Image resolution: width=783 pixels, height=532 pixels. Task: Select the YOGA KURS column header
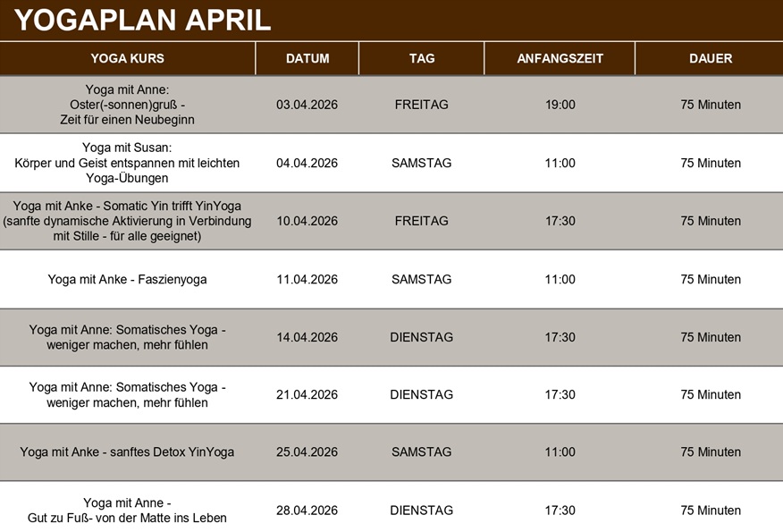tap(128, 59)
